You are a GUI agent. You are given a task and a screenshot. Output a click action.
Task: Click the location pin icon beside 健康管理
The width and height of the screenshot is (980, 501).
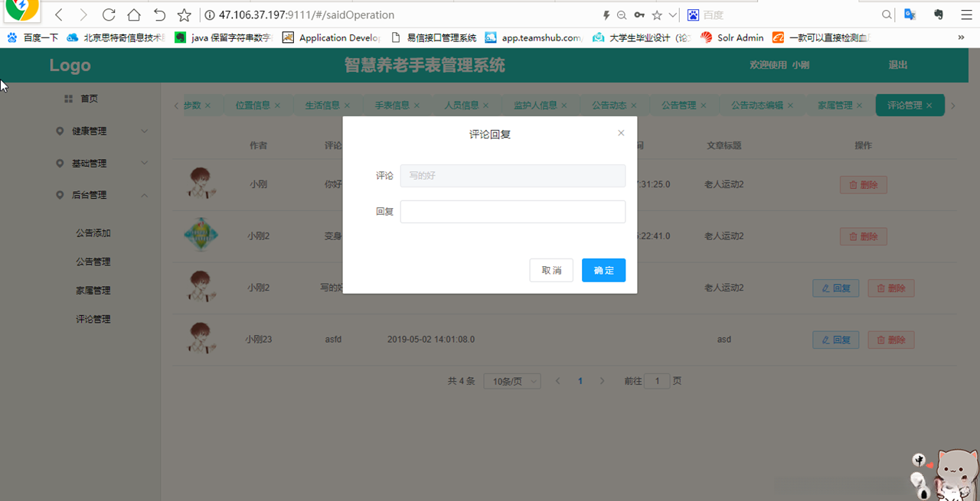tap(59, 131)
